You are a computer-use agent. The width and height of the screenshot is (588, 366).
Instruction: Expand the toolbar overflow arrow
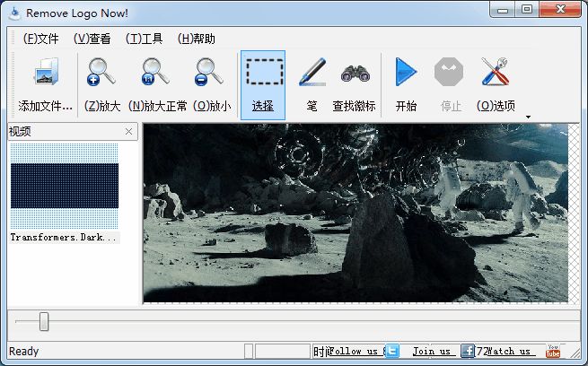(x=529, y=117)
